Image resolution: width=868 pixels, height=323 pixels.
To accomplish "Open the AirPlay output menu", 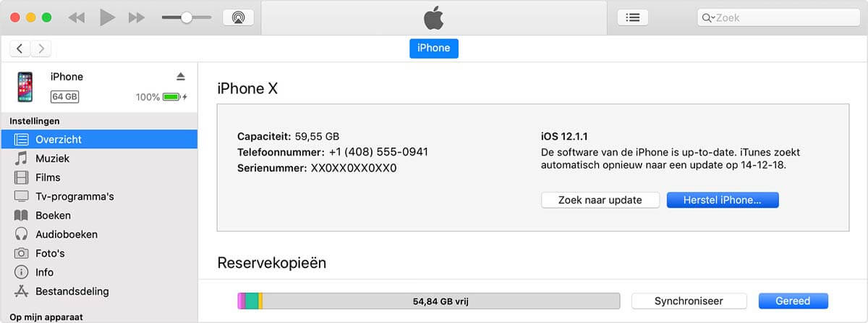I will pos(238,17).
